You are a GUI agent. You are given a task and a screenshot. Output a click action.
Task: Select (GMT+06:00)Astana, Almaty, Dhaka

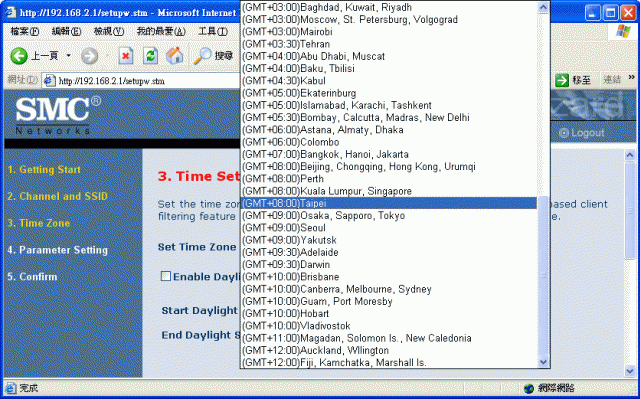point(389,130)
